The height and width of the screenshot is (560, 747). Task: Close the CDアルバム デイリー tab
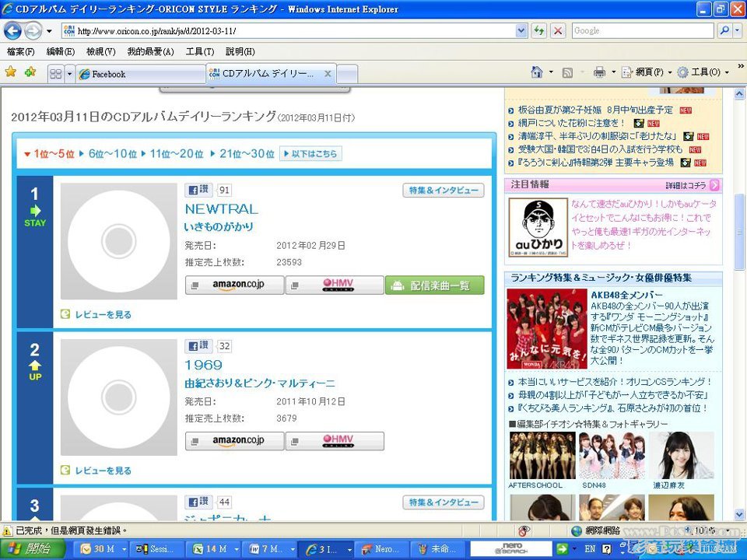[328, 74]
